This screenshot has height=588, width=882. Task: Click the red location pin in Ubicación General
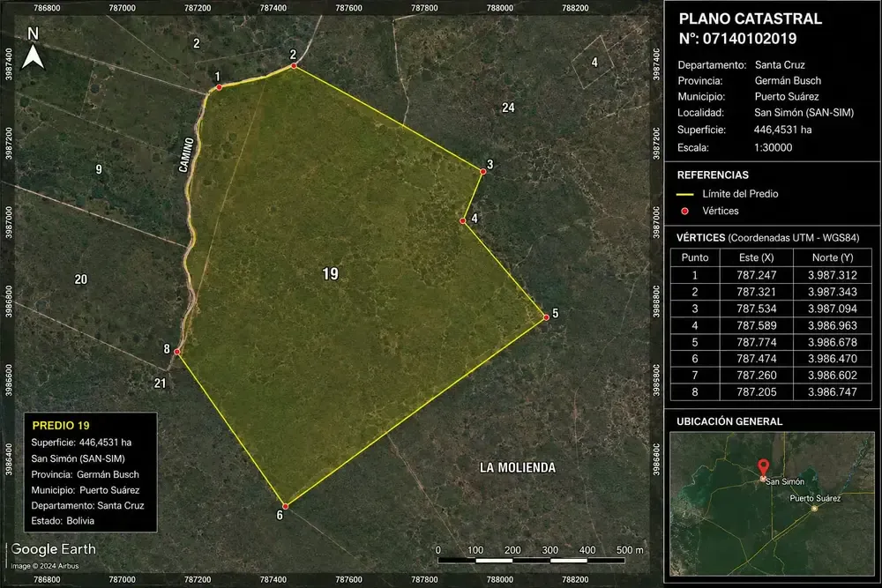point(763,468)
